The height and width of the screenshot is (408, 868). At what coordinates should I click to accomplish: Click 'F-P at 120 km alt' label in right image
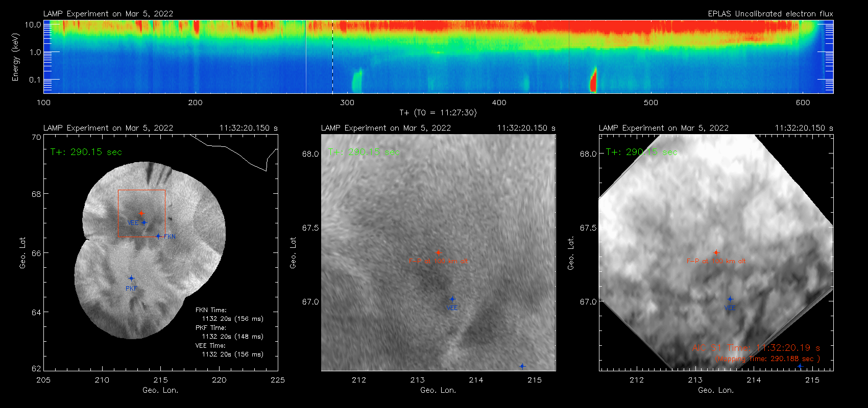[716, 261]
